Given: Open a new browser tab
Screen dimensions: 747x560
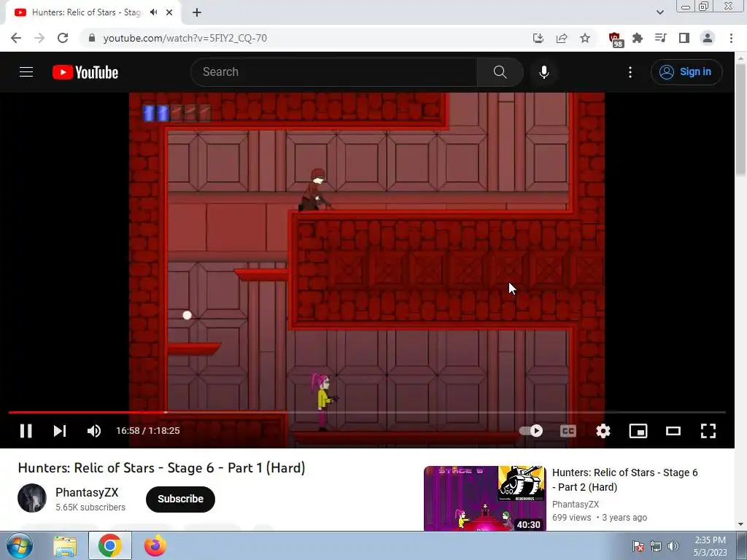Looking at the screenshot, I should point(197,13).
